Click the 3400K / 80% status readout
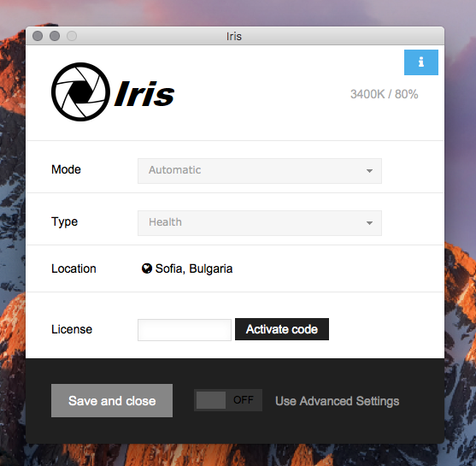 pos(384,94)
